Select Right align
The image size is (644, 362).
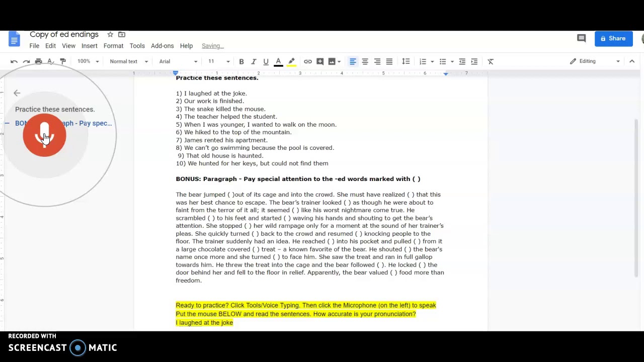[x=377, y=61]
